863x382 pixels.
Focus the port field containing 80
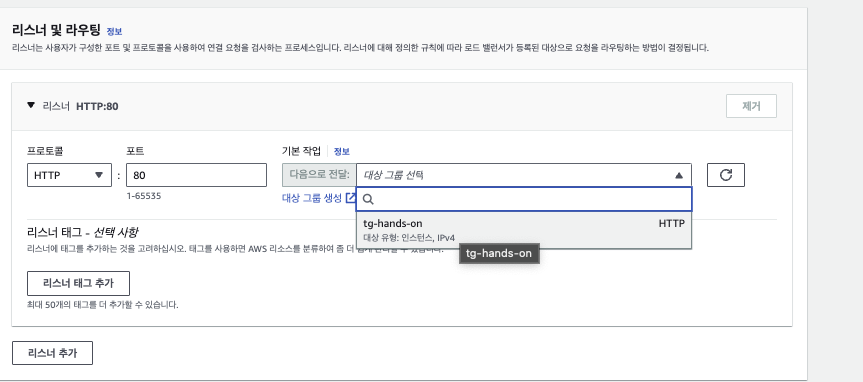[196, 175]
